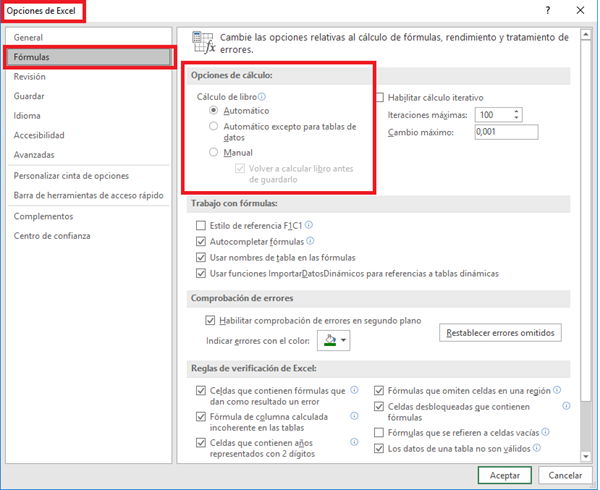
Task: Toggle Estilo de referencia F1C1 checkbox
Action: 201,225
